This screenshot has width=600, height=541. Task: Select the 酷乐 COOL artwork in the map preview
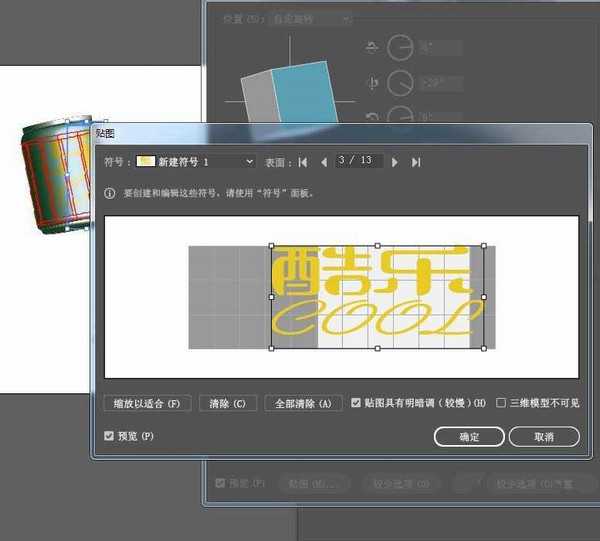pyautogui.click(x=377, y=297)
